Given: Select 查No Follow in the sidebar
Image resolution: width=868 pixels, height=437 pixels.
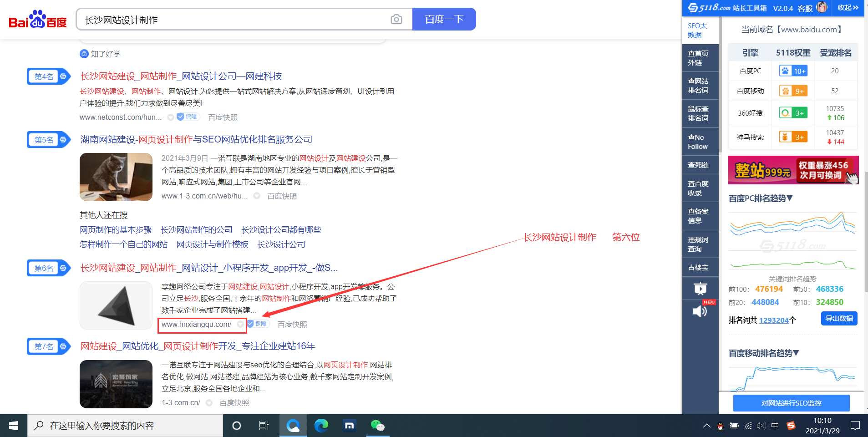Looking at the screenshot, I should [700, 142].
